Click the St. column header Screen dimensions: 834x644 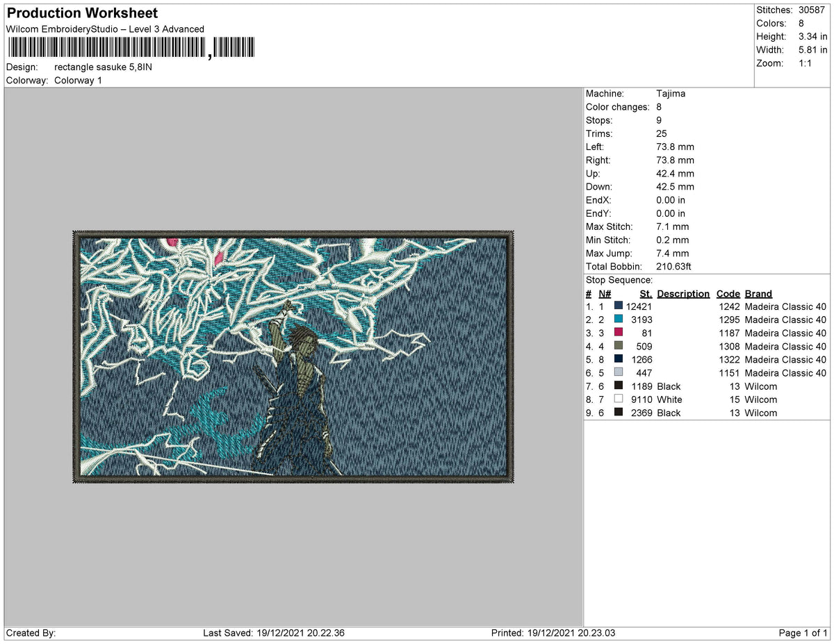(645, 294)
